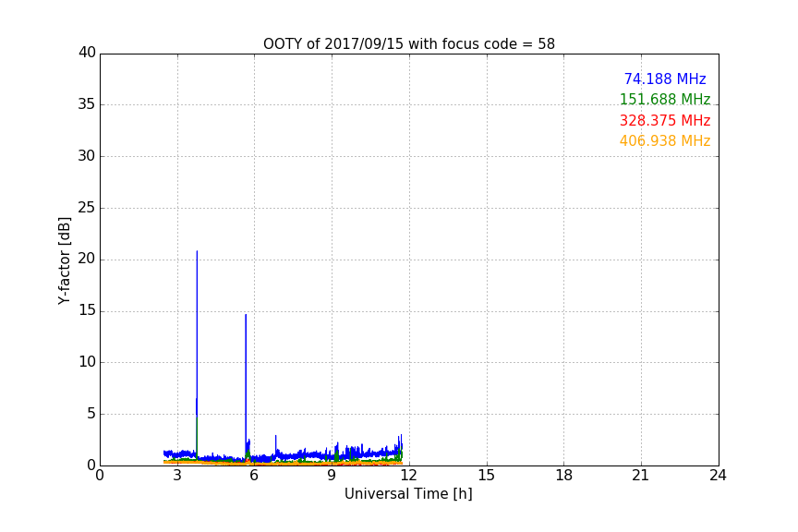Click the x-axis tick value 18
Screen dimensions: 798x532
click(x=563, y=476)
